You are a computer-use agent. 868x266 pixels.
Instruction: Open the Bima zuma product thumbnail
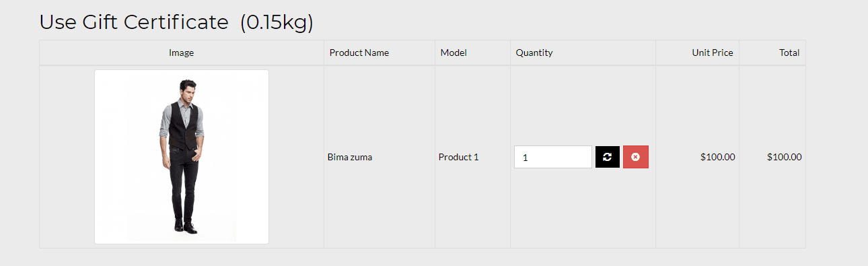tap(182, 157)
